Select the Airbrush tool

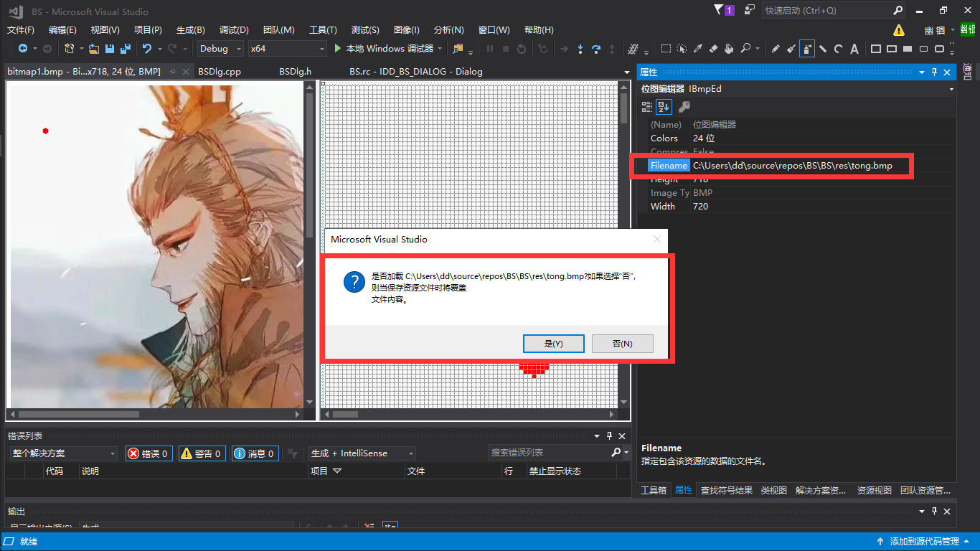click(x=807, y=49)
